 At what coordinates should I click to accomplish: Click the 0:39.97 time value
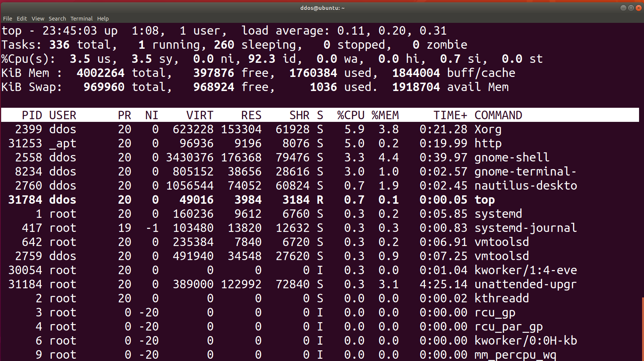pyautogui.click(x=444, y=158)
